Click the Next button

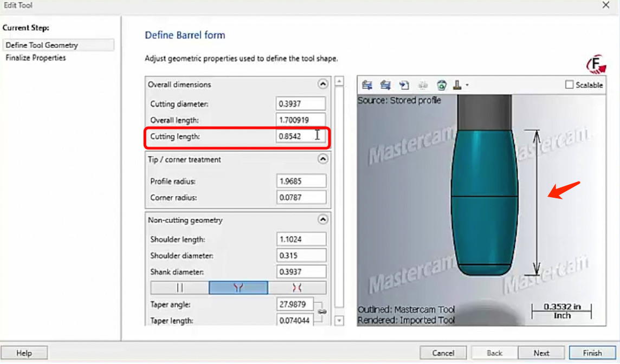[x=541, y=353]
